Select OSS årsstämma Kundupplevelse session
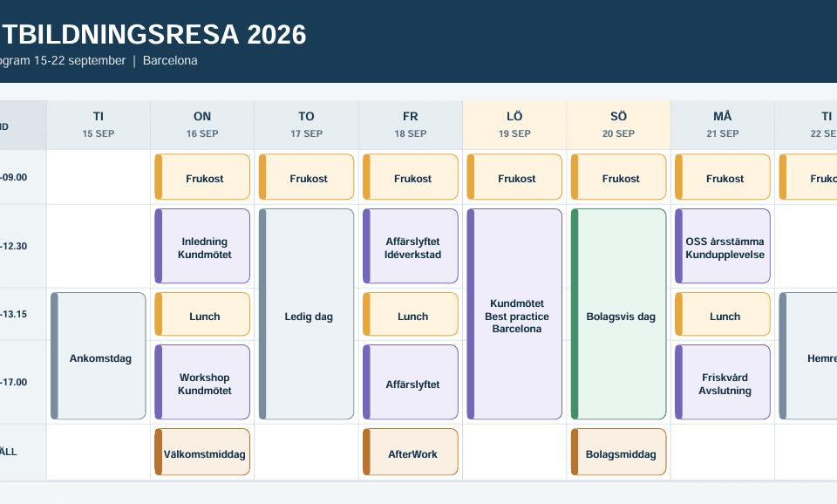The height and width of the screenshot is (504, 837). (x=723, y=246)
